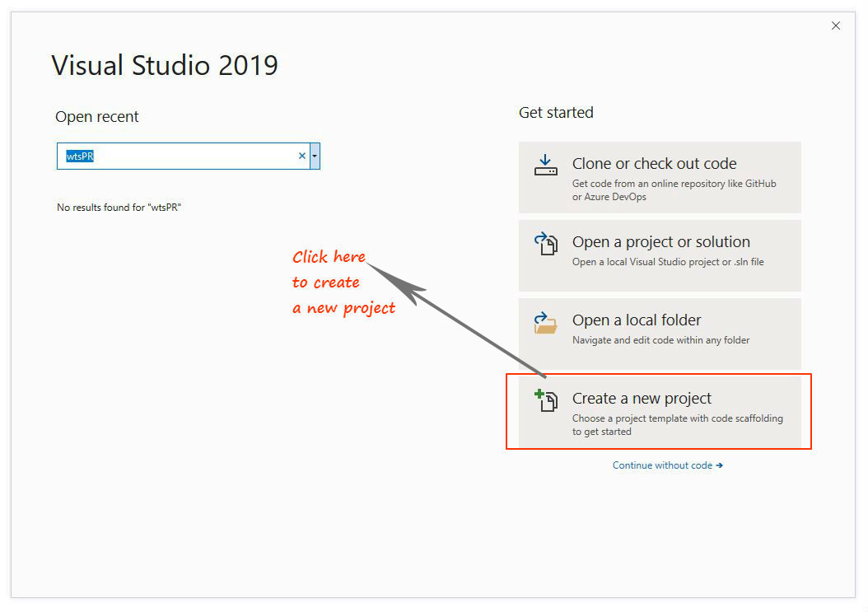Click the 'No results found for "wtsPR"' message
The image size is (868, 612).
(119, 207)
